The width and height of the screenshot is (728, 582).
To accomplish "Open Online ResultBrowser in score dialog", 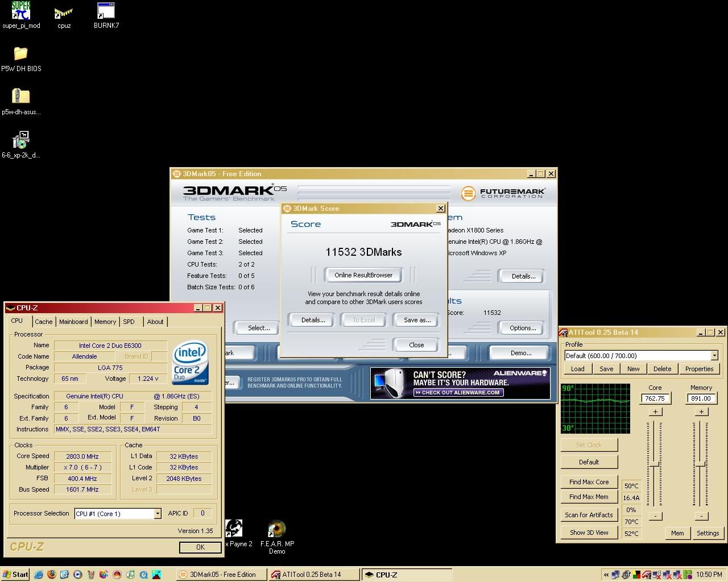I will (363, 275).
